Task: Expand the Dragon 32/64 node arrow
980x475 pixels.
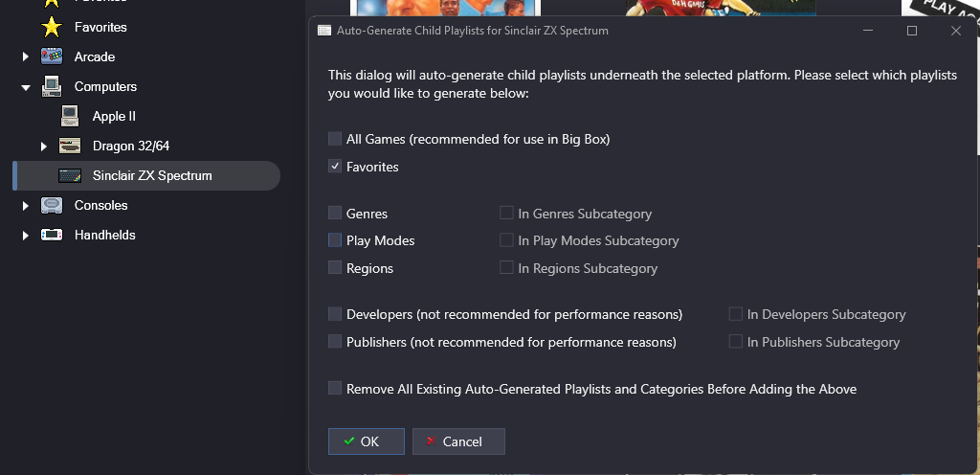Action: pyautogui.click(x=43, y=147)
